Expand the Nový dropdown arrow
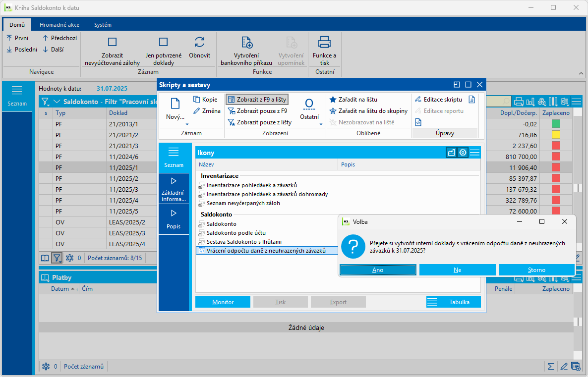588x377 pixels. 187,124
